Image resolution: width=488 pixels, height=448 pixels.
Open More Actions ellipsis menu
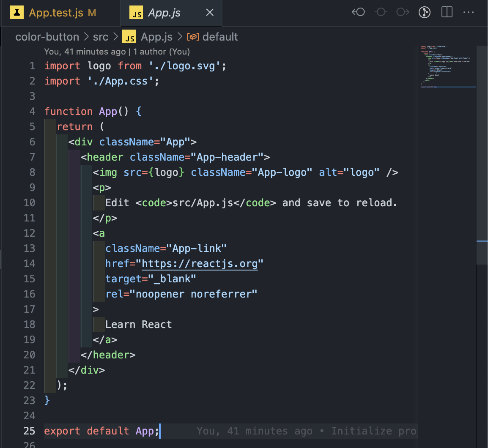469,12
